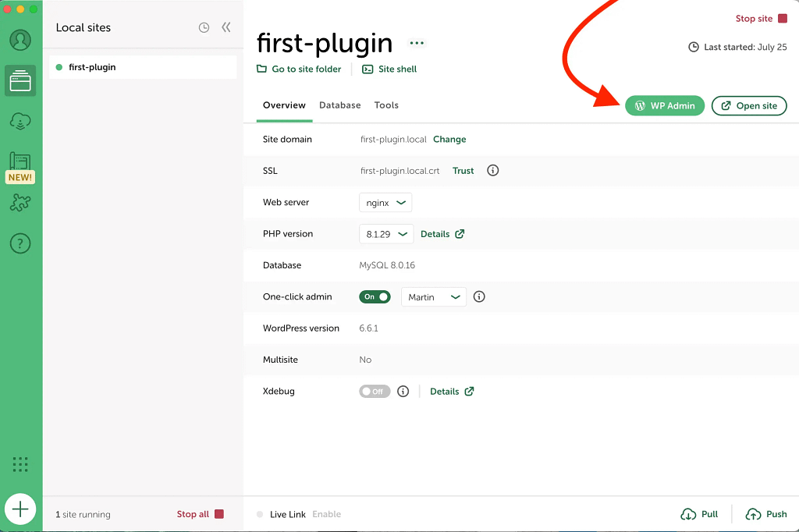
Task: Add a new site with plus button
Action: pyautogui.click(x=20, y=509)
